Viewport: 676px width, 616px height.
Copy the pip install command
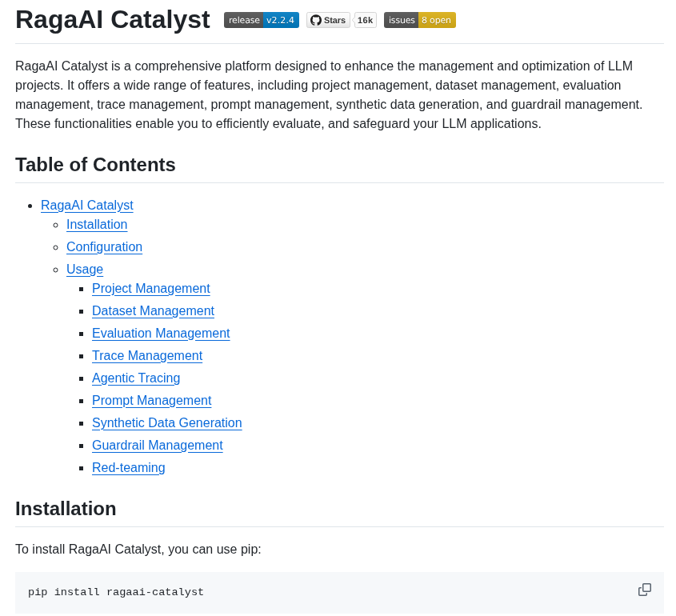[x=644, y=590]
